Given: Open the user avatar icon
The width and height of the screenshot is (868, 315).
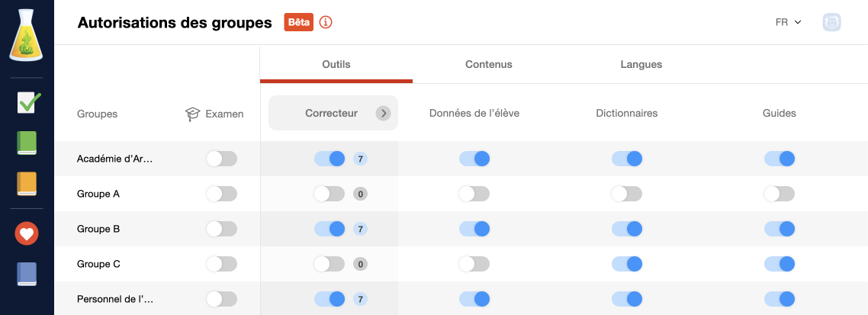Looking at the screenshot, I should tap(831, 23).
